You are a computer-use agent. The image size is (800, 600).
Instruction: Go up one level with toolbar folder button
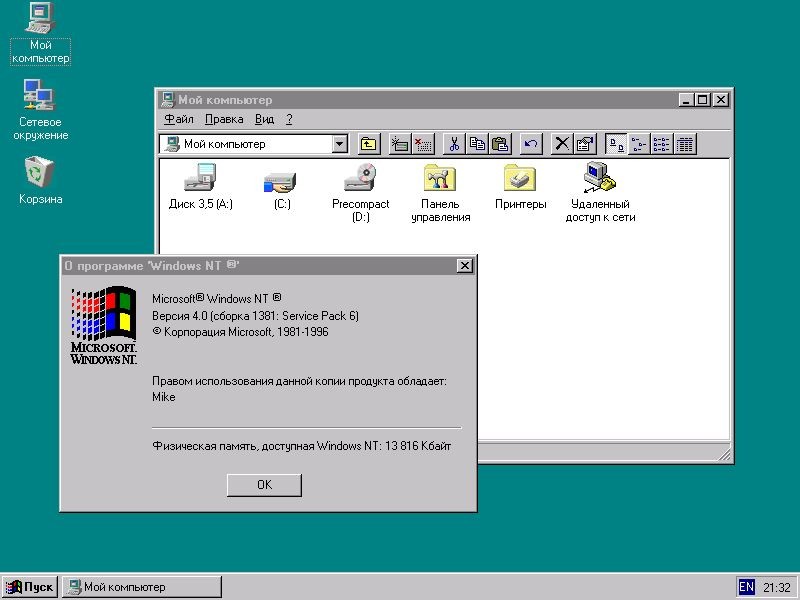click(368, 144)
